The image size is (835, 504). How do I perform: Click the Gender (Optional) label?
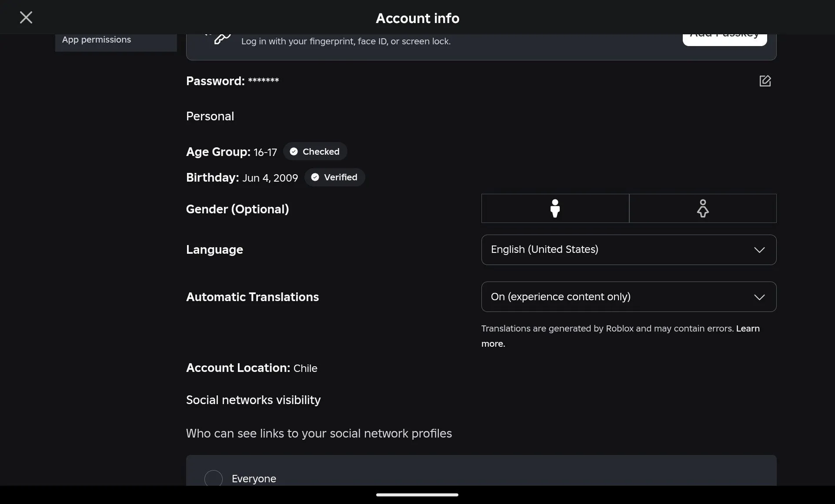click(237, 209)
